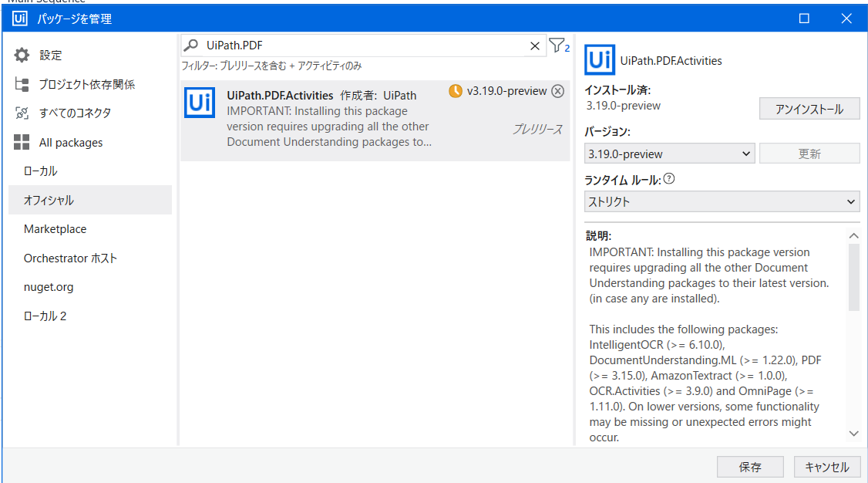Click the アンインストール button

[809, 109]
